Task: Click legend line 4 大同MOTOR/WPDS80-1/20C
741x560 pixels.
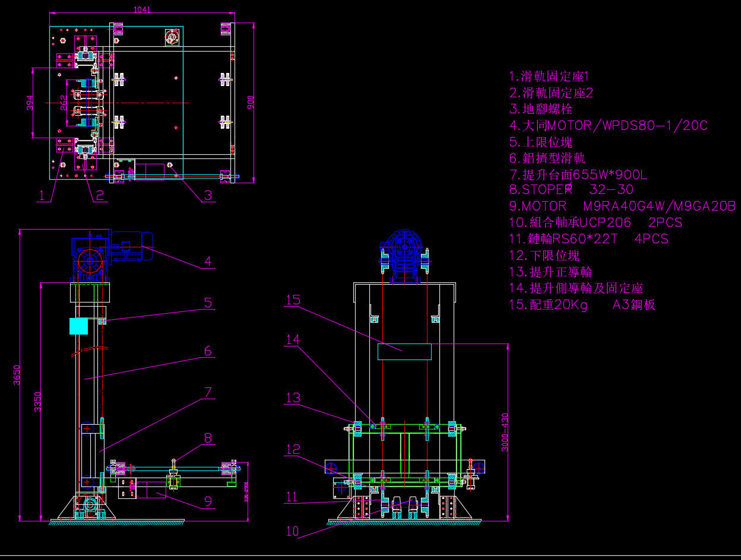Action: click(x=608, y=126)
